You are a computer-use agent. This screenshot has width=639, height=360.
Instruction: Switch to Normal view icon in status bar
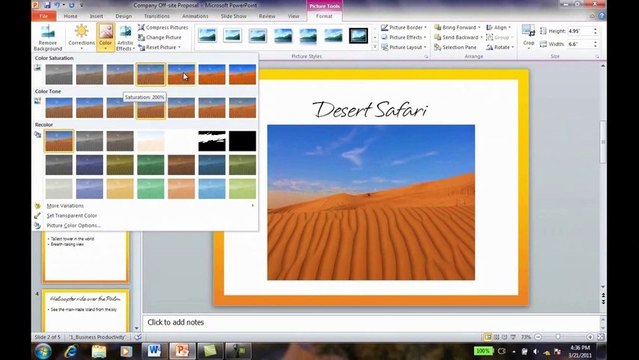pos(488,337)
